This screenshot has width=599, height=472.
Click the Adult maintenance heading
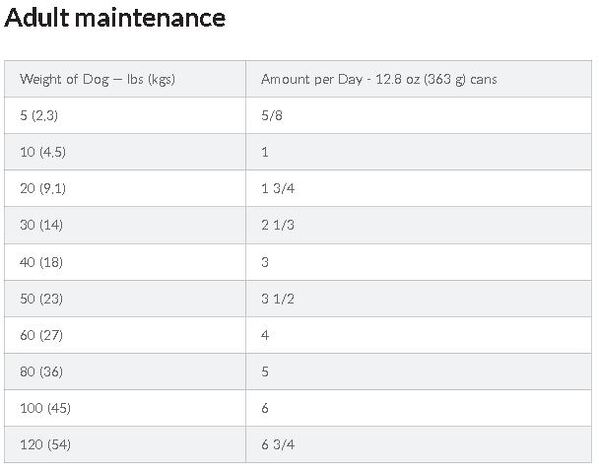(115, 18)
